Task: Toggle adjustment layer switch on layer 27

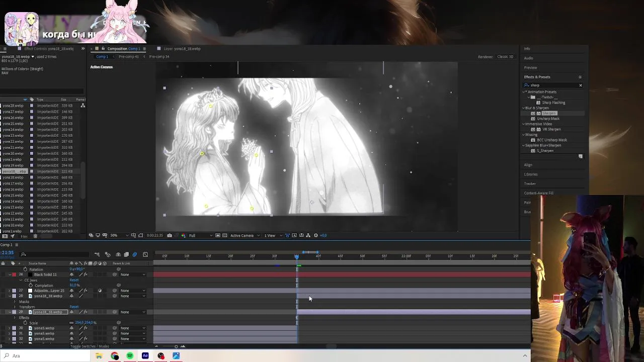Action: tap(100, 291)
